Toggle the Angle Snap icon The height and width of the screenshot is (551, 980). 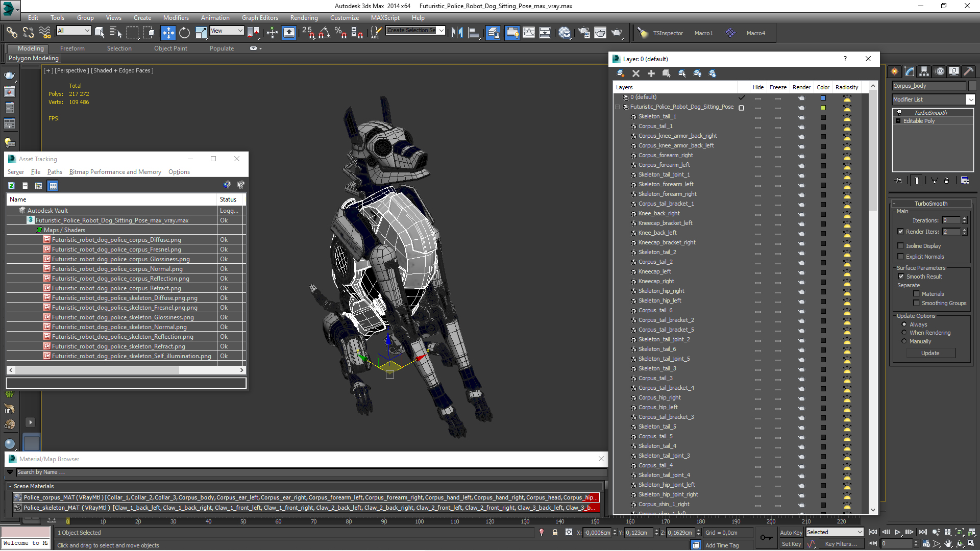(x=324, y=33)
